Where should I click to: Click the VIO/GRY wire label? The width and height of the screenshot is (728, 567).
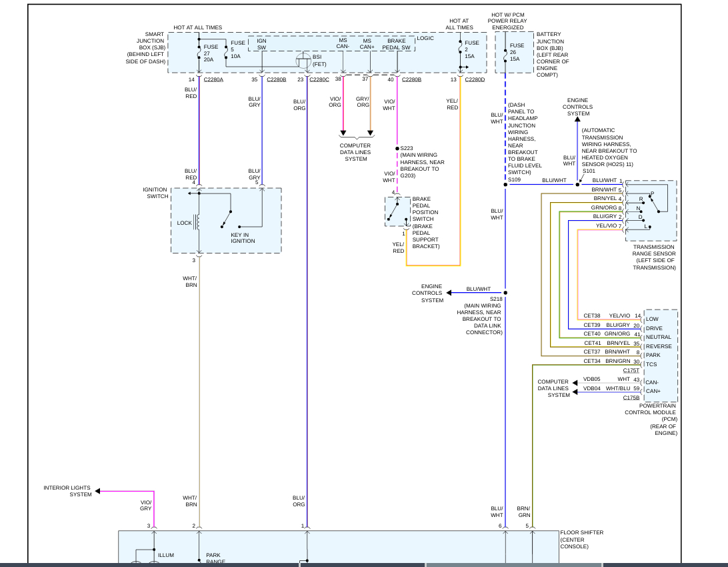click(146, 505)
